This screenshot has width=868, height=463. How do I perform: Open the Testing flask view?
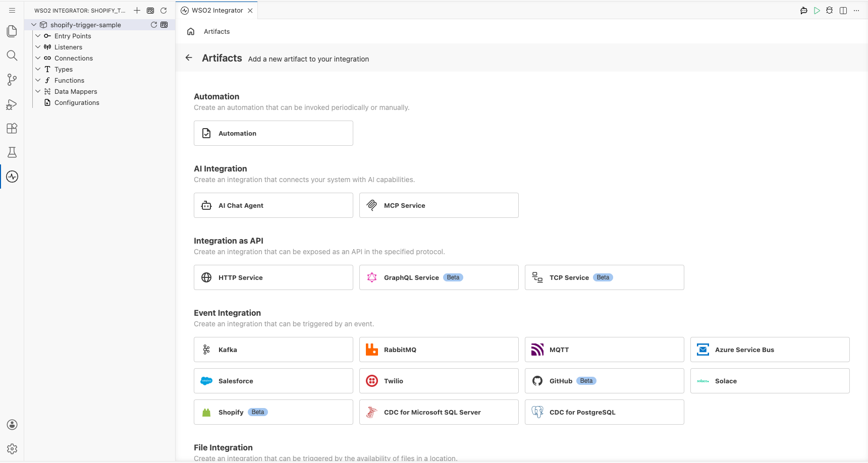(12, 152)
